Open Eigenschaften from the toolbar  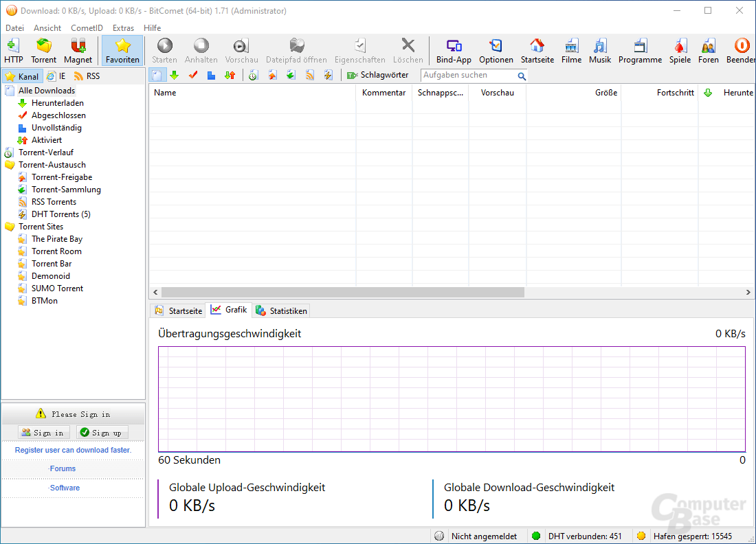tap(359, 51)
